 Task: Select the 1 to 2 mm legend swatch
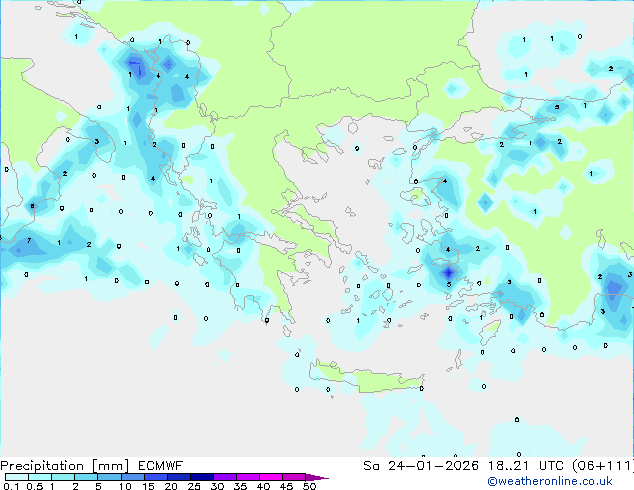point(63,477)
